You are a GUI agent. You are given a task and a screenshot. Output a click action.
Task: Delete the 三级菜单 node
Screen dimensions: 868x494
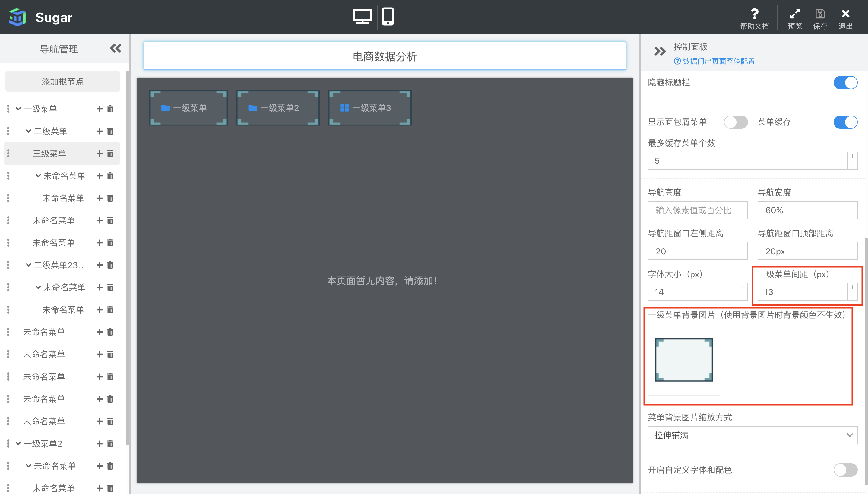[x=110, y=154]
